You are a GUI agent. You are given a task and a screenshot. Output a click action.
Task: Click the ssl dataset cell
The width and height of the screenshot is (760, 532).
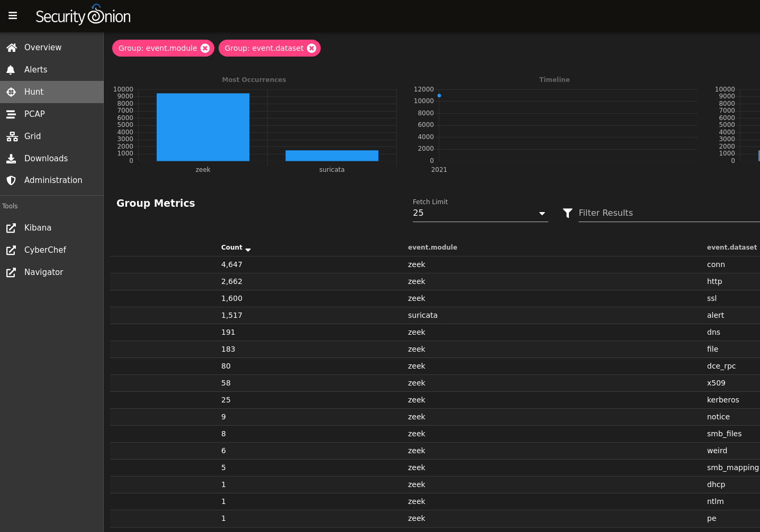coord(712,298)
